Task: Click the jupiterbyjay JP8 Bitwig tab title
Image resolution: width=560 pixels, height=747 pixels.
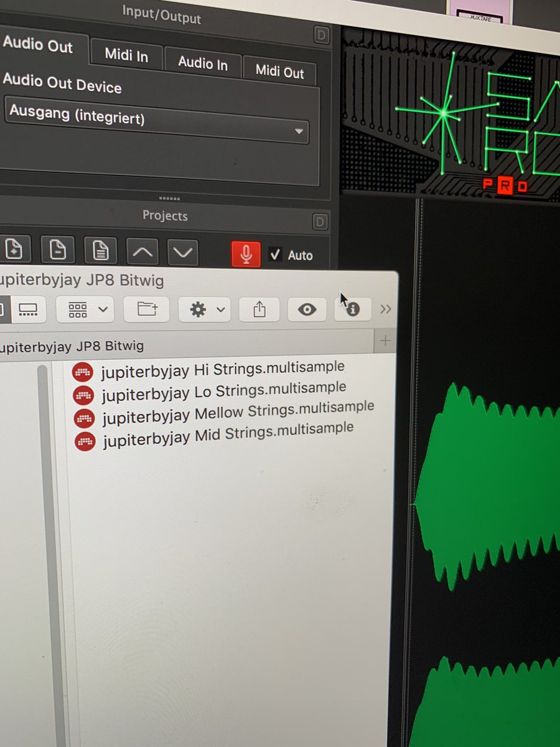Action: [x=72, y=345]
